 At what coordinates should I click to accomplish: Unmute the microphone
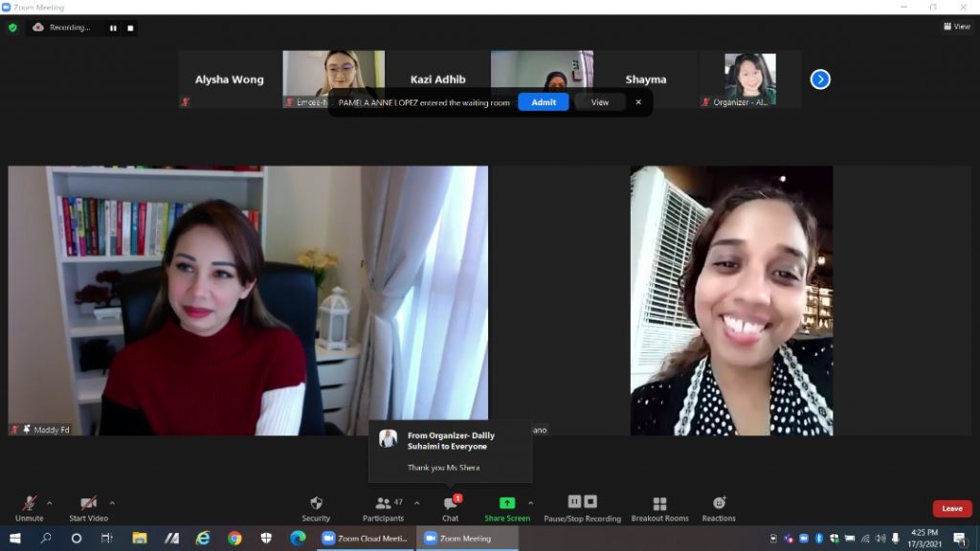pos(29,509)
